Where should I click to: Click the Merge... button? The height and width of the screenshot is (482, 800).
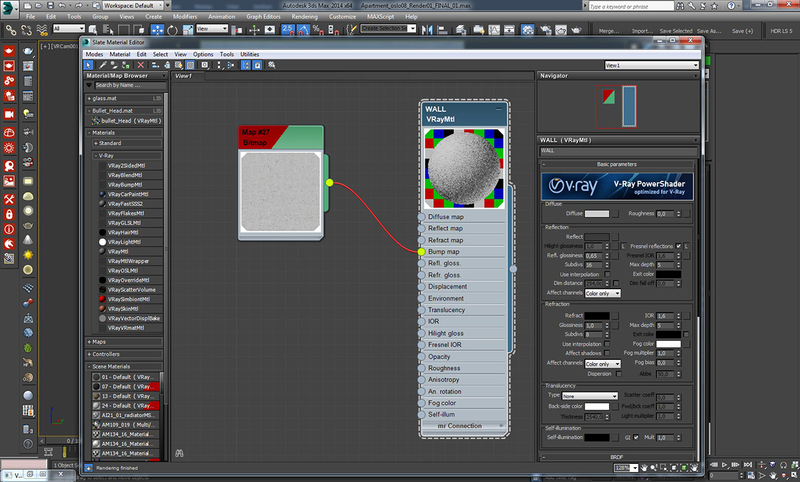pos(609,31)
